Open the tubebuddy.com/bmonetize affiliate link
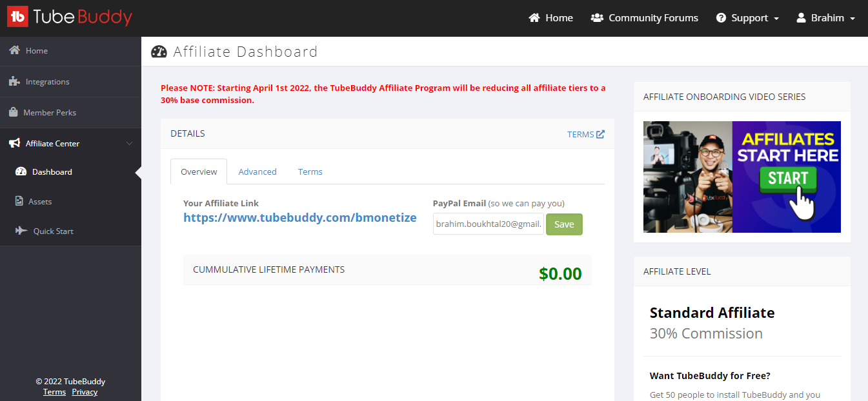Image resolution: width=868 pixels, height=401 pixels. (300, 218)
